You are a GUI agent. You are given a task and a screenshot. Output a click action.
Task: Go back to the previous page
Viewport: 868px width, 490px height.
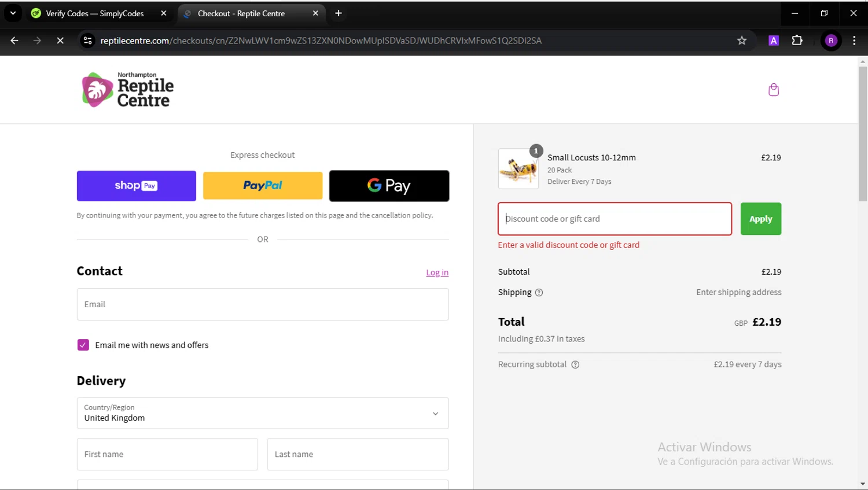(14, 40)
